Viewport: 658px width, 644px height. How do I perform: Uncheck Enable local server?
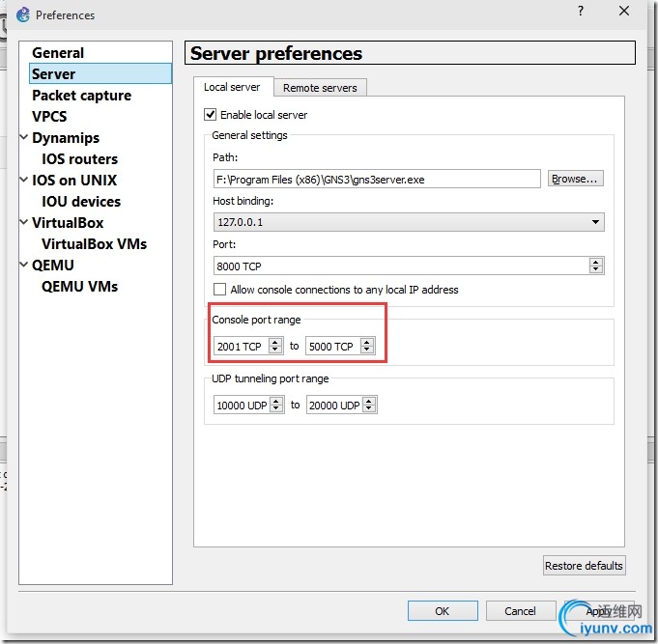point(211,115)
